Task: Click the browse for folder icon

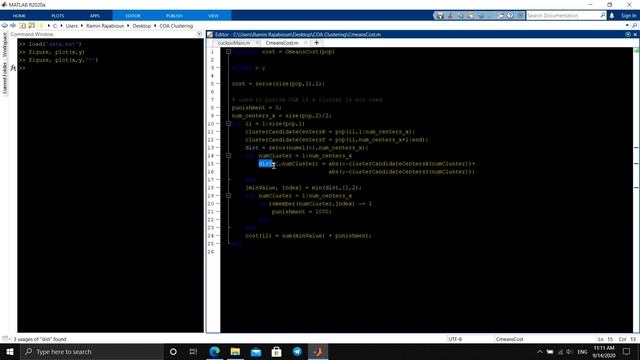Action: coord(31,26)
